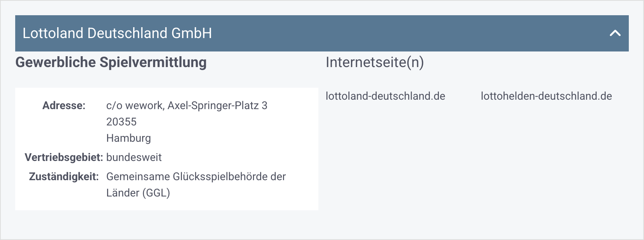Select the Adresse label
644x240 pixels.
pyautogui.click(x=64, y=106)
